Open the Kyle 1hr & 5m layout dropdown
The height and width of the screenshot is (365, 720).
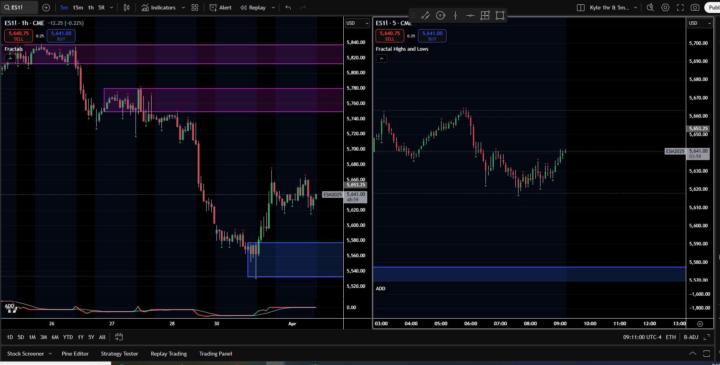coord(613,7)
